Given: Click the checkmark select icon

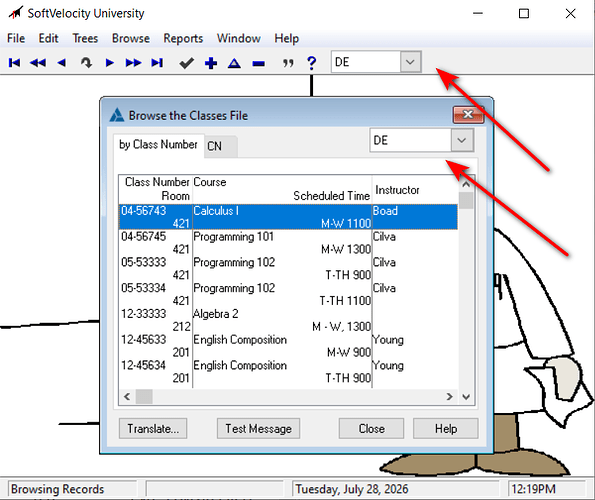Looking at the screenshot, I should coord(186,63).
